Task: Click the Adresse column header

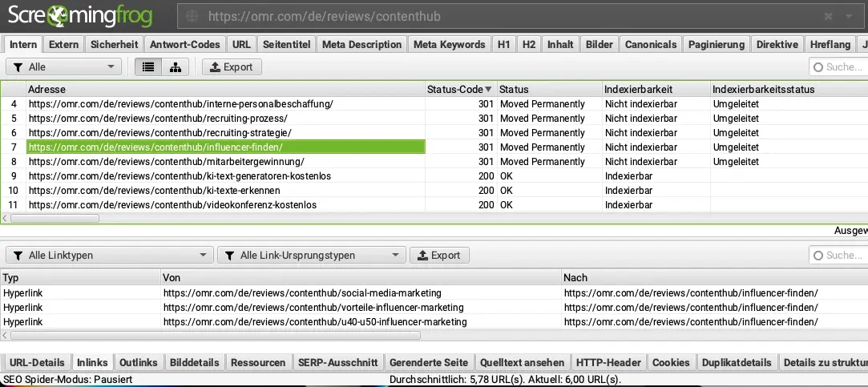Action: (226, 89)
